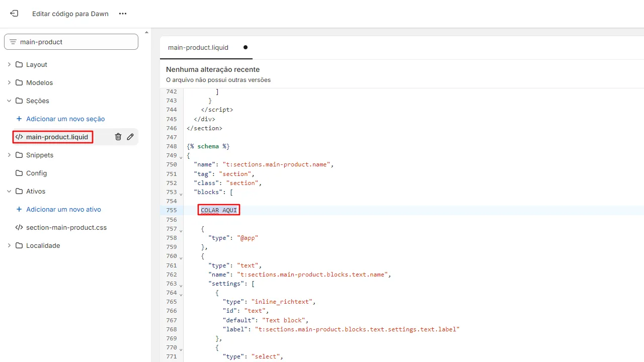This screenshot has height=362, width=644.
Task: Click the Nenhuma alteração recente heading
Action: point(213,69)
